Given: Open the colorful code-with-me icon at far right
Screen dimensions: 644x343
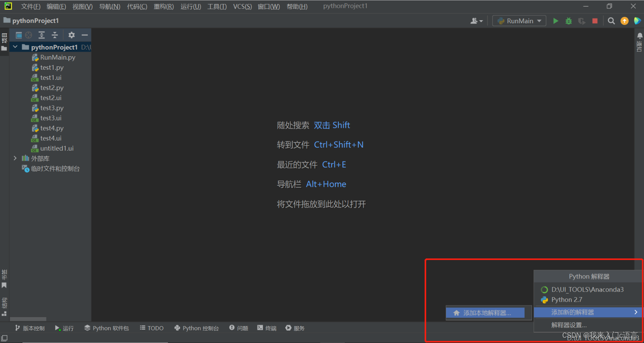Looking at the screenshot, I should [637, 21].
